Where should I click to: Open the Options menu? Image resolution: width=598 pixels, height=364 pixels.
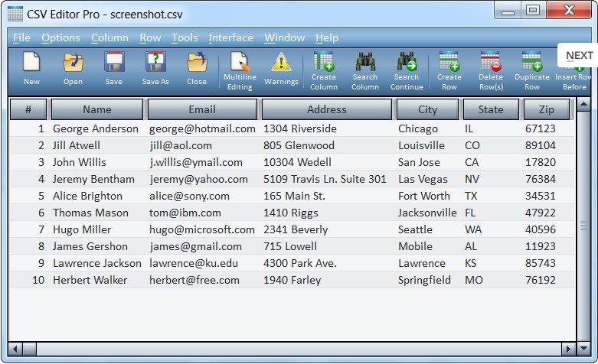(x=60, y=37)
